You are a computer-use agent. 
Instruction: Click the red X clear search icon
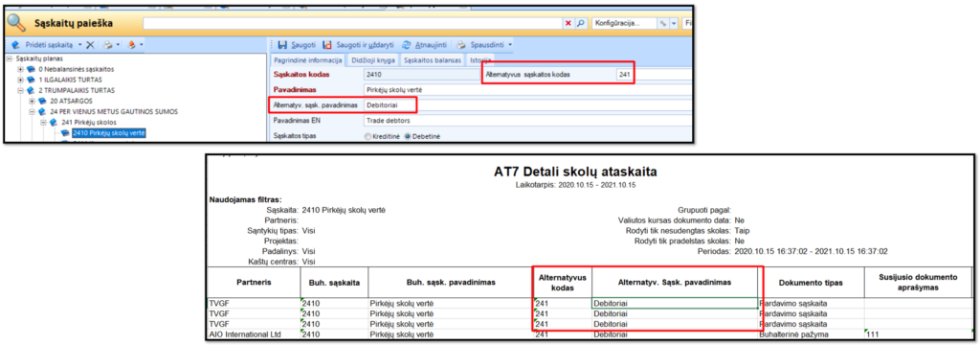coord(568,23)
